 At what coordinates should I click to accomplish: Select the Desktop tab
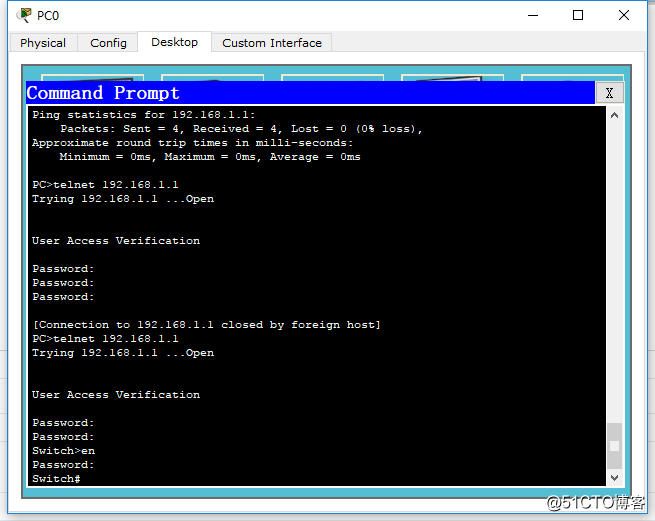(175, 42)
